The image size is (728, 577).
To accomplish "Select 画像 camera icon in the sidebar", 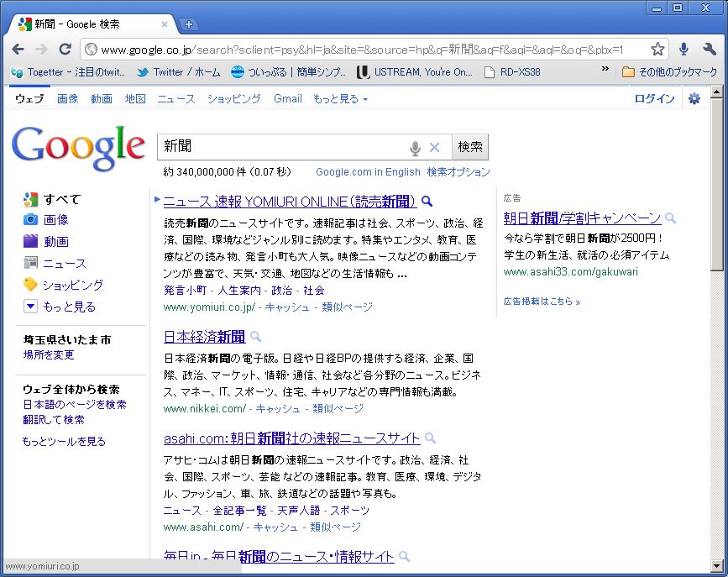I will click(30, 219).
